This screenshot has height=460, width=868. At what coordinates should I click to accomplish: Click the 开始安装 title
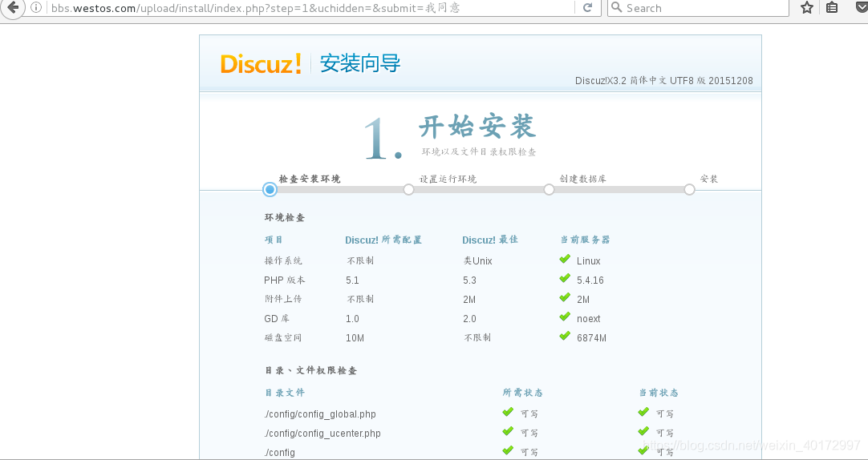(x=477, y=127)
